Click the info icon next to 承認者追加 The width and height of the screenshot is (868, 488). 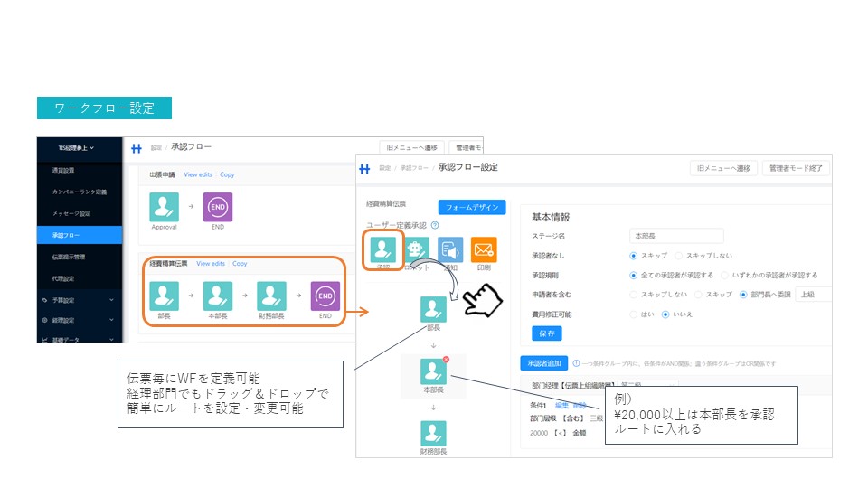click(x=576, y=363)
